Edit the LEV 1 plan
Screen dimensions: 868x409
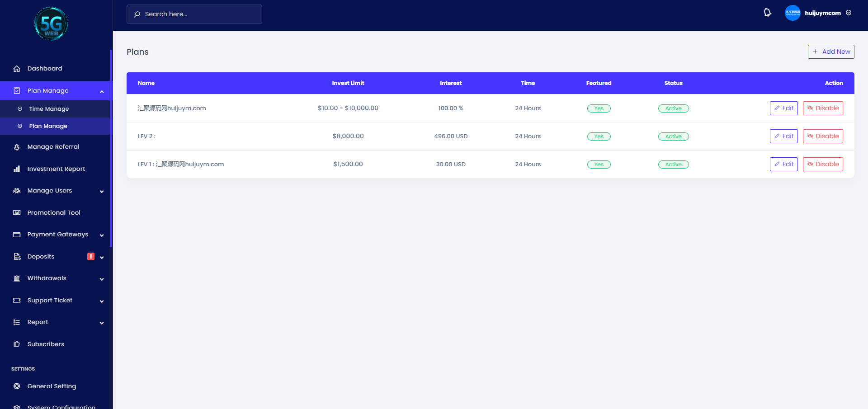[x=784, y=164]
